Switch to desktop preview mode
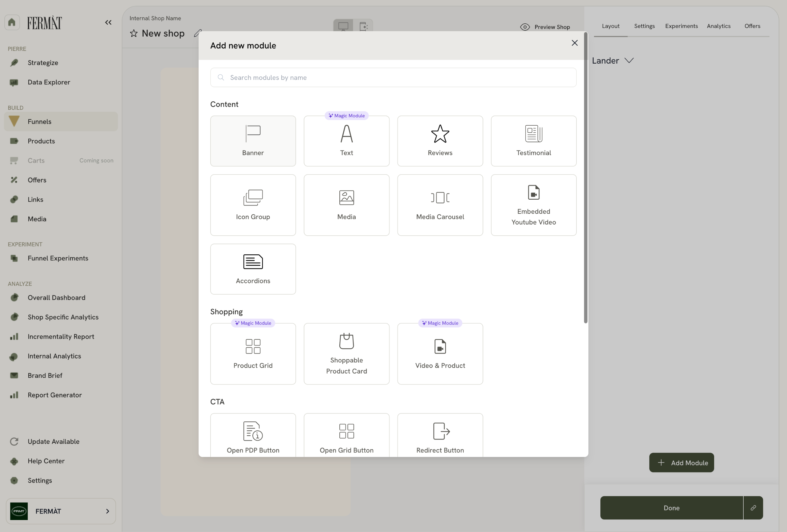This screenshot has height=532, width=787. pyautogui.click(x=343, y=26)
